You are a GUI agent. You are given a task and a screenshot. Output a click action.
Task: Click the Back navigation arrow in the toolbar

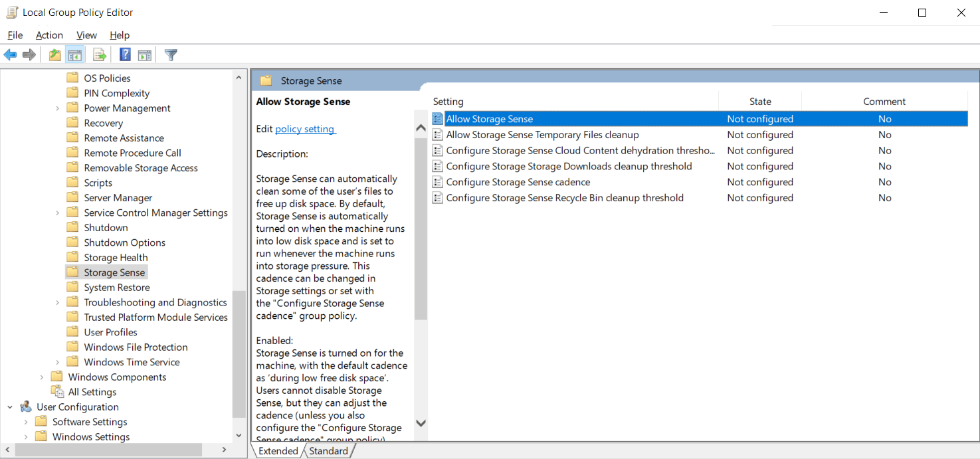[x=10, y=54]
